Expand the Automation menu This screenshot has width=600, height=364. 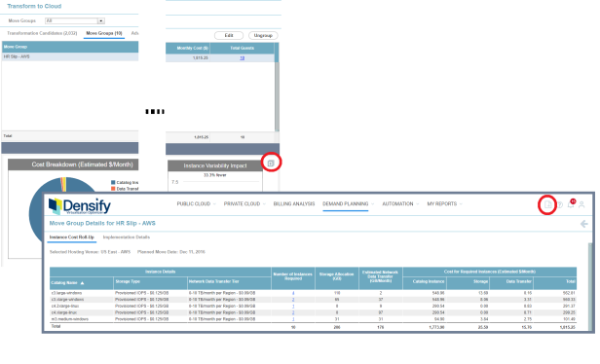pos(400,203)
